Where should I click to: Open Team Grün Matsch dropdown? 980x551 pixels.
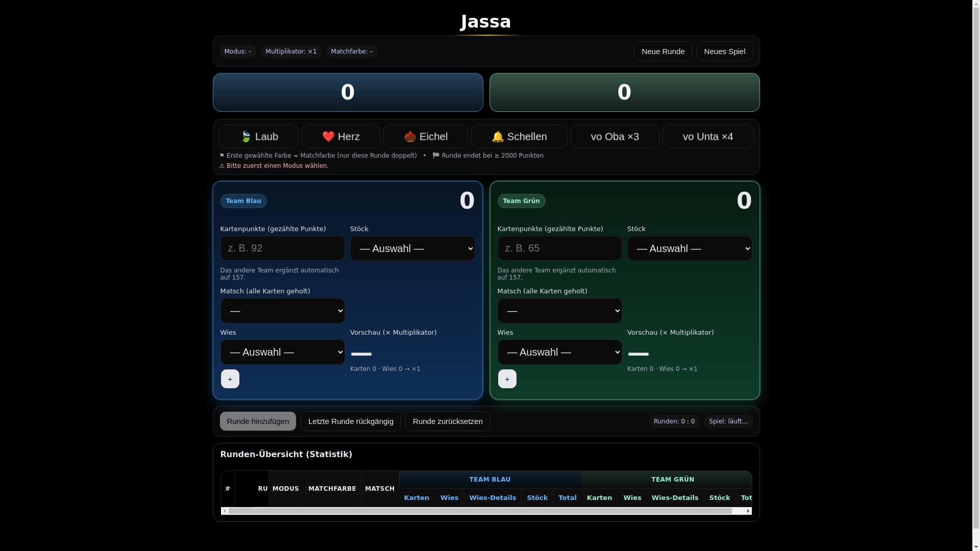coord(559,311)
